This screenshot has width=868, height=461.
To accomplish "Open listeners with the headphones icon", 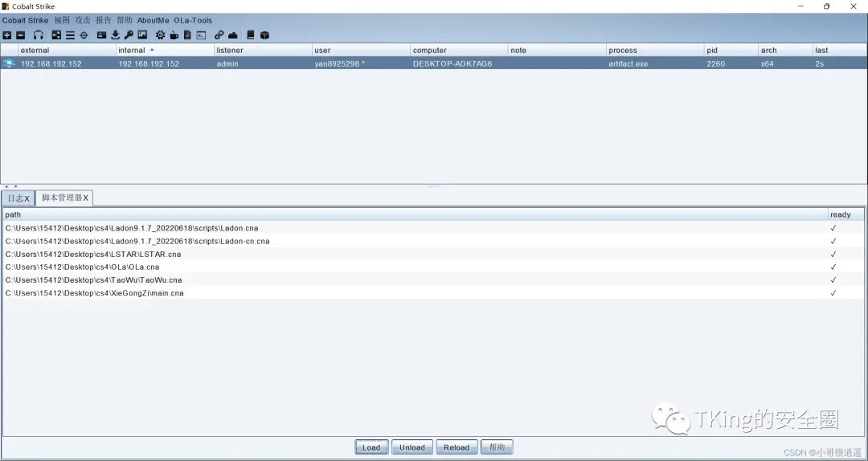I will 39,35.
